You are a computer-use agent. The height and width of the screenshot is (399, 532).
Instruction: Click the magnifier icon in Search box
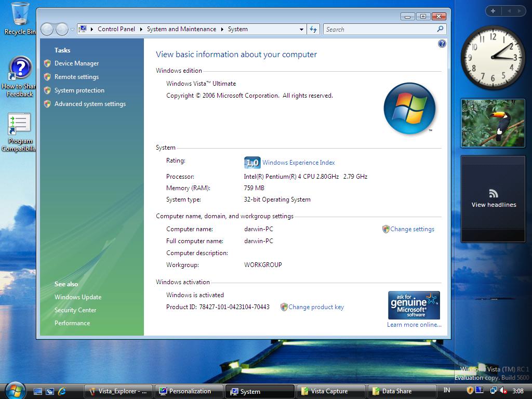pos(440,30)
